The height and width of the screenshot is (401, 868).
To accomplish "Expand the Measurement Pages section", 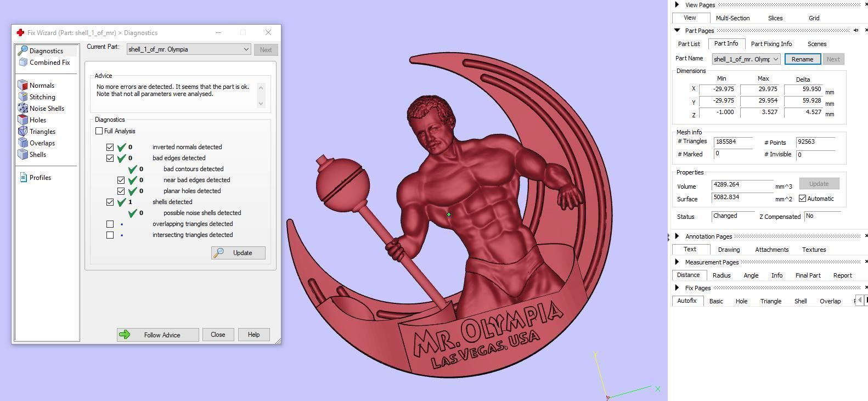I will click(x=677, y=262).
